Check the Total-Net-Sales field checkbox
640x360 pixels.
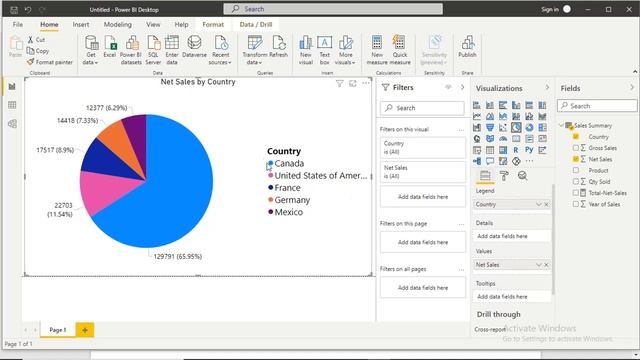coord(576,193)
